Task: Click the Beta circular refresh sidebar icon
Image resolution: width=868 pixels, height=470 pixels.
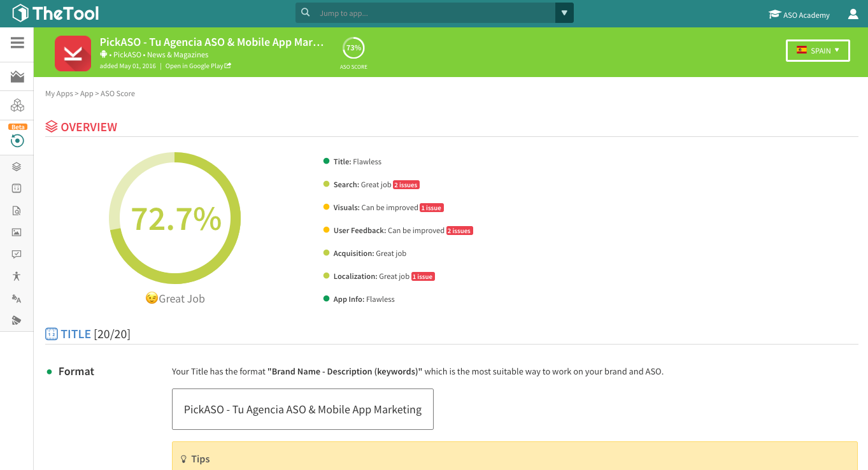Action: click(17, 141)
